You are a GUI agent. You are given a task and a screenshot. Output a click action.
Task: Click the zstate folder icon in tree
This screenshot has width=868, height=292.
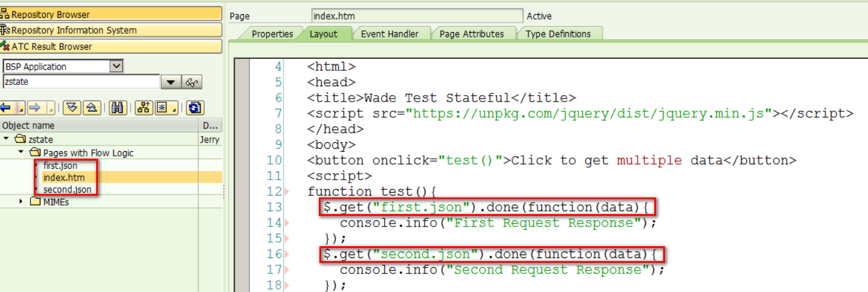click(x=20, y=140)
